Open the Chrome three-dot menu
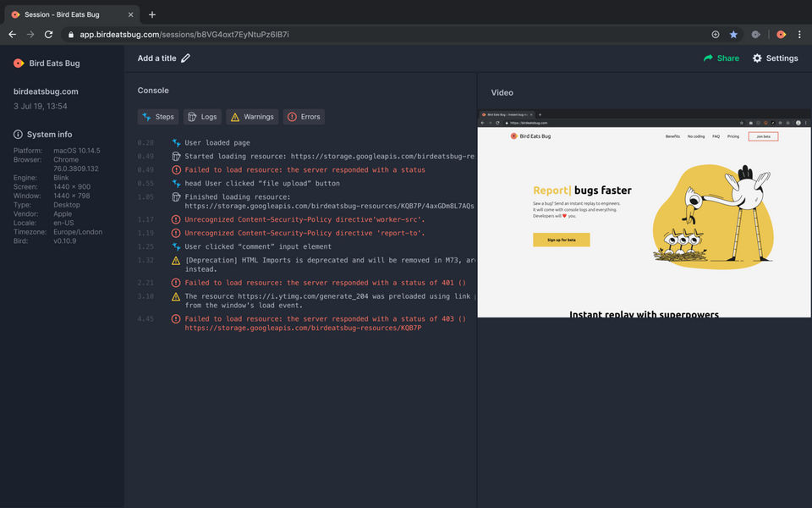Viewport: 812px width, 508px height. 799,35
